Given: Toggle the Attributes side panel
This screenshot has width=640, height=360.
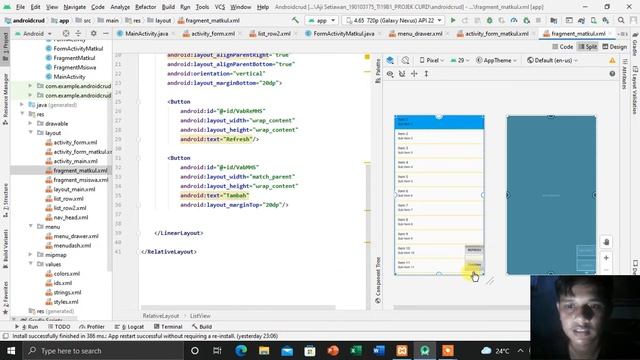Looking at the screenshot, I should coord(624,73).
